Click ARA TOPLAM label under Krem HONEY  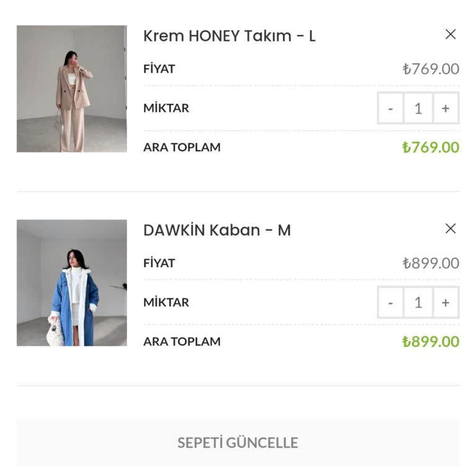(182, 148)
